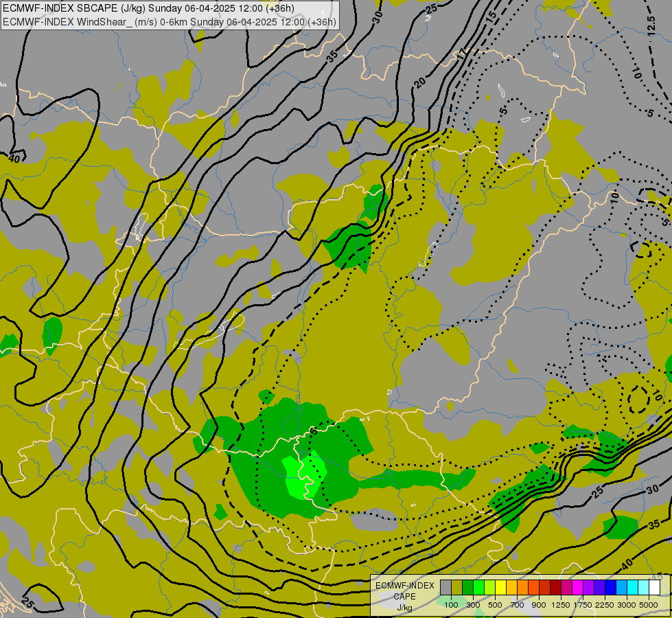672x618 pixels.
Task: Click the legend value 700
Action: [x=518, y=605]
